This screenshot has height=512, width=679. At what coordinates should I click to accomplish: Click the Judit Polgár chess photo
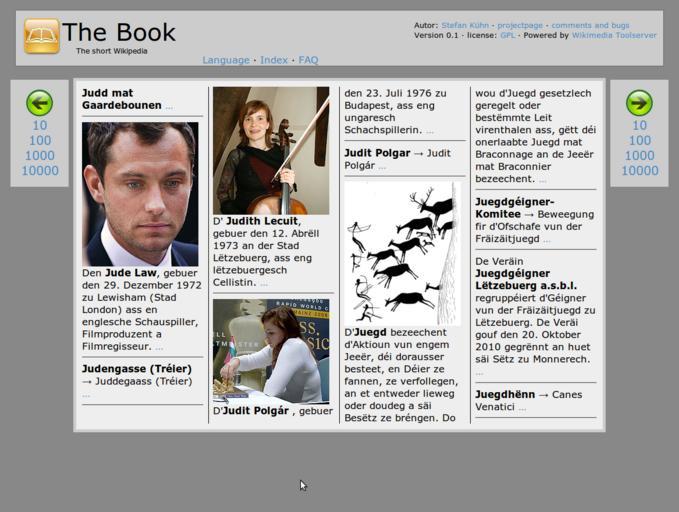coord(271,350)
